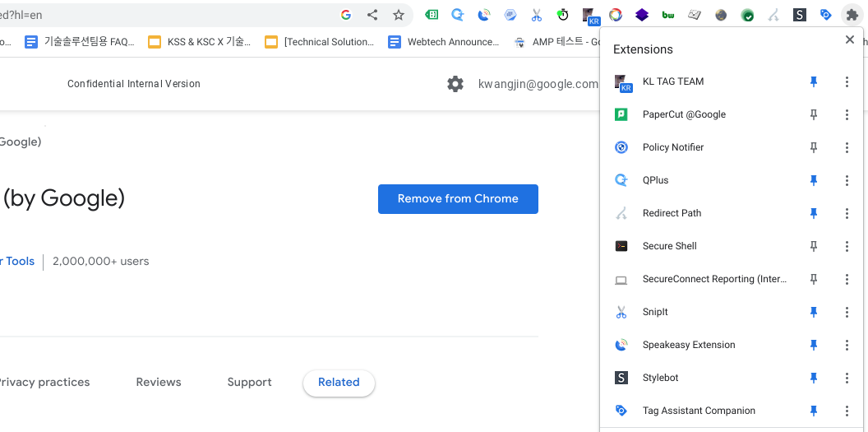Open the QPlus extension in toolbar
This screenshot has height=432, width=868.
tap(458, 15)
